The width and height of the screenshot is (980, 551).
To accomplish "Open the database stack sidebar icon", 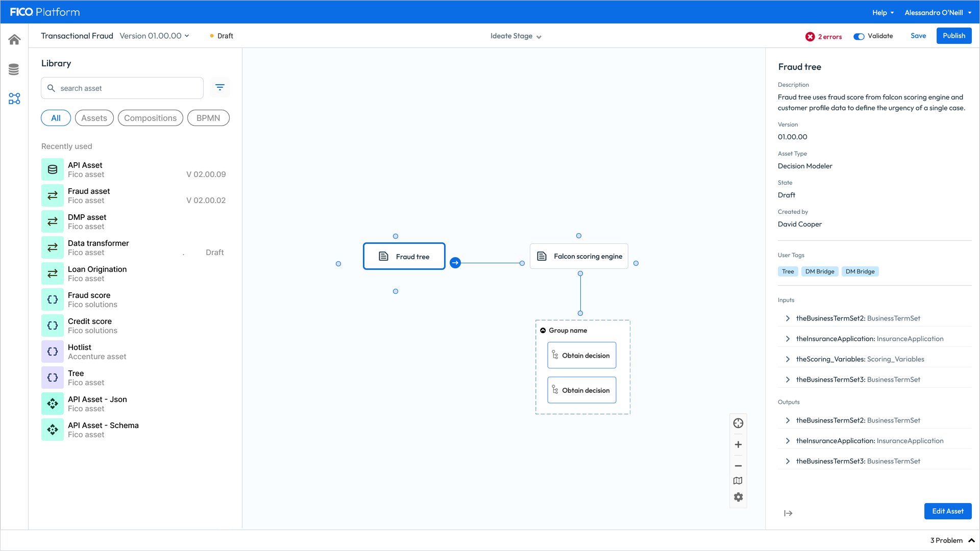I will (x=14, y=69).
